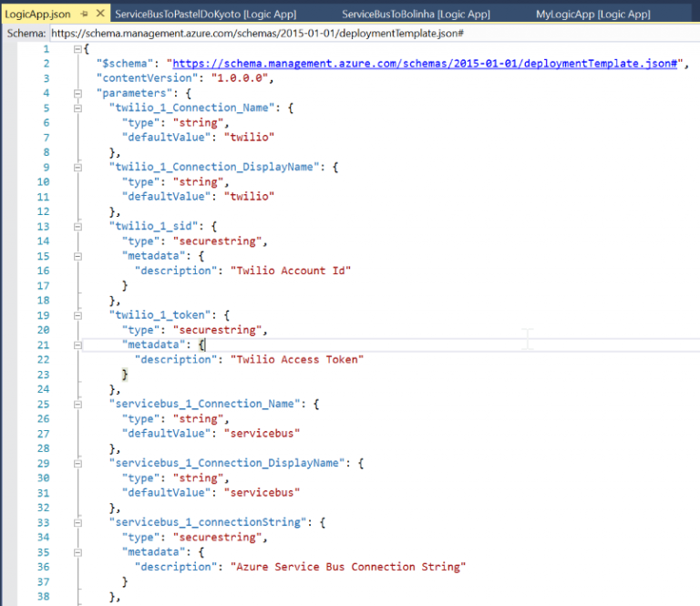Viewport: 700px width, 606px height.
Task: Click the Schema URL input field
Action: pos(375,33)
